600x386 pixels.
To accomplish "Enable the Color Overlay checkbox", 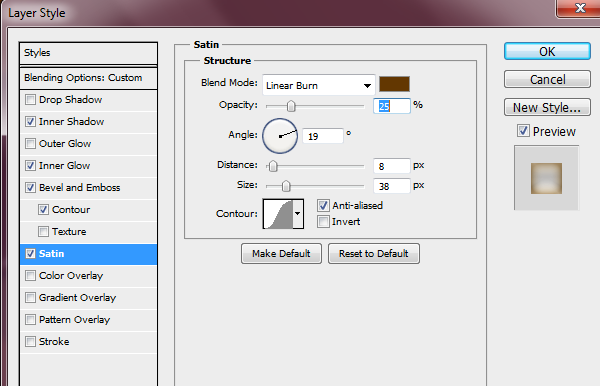I will 30,275.
